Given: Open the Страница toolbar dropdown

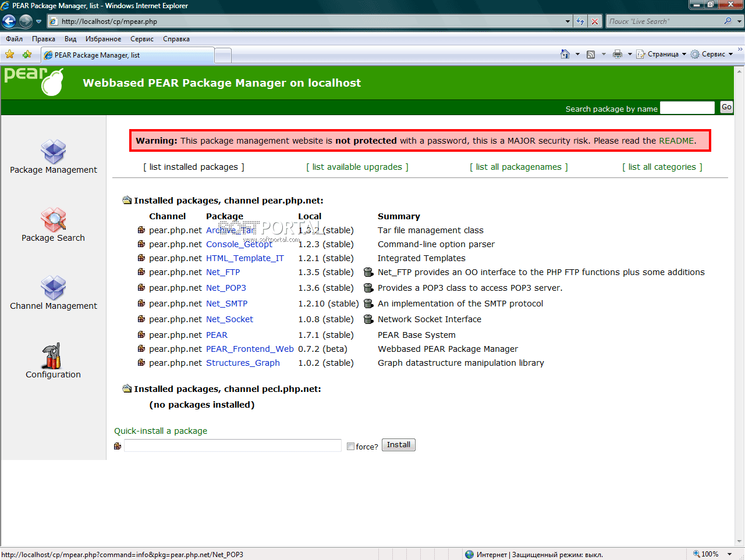Looking at the screenshot, I should (x=661, y=54).
